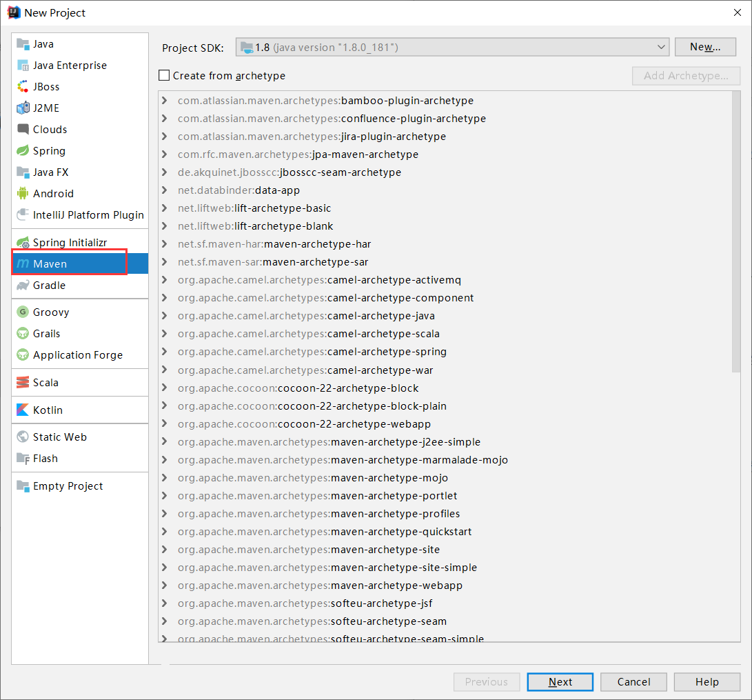Click the JBoss project type icon

[x=23, y=86]
